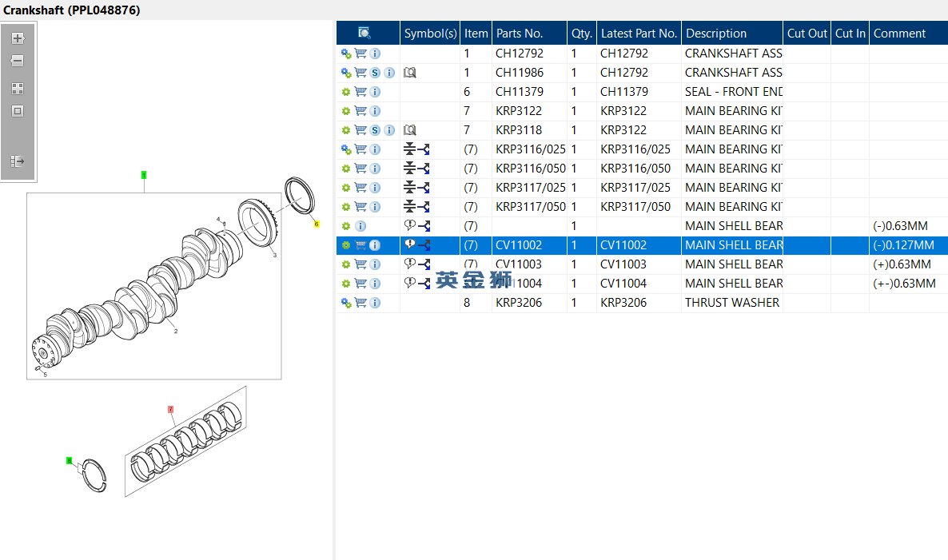Click the thrust washer ring illustration

point(94,476)
